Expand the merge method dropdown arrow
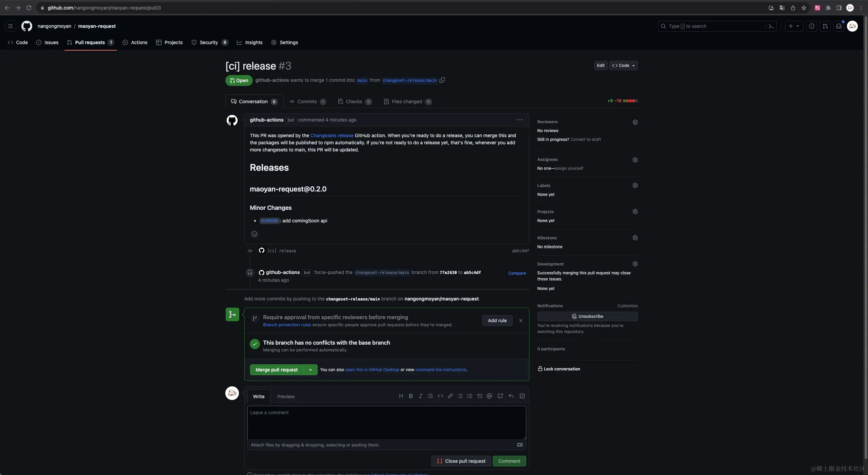This screenshot has height=475, width=868. (310, 370)
